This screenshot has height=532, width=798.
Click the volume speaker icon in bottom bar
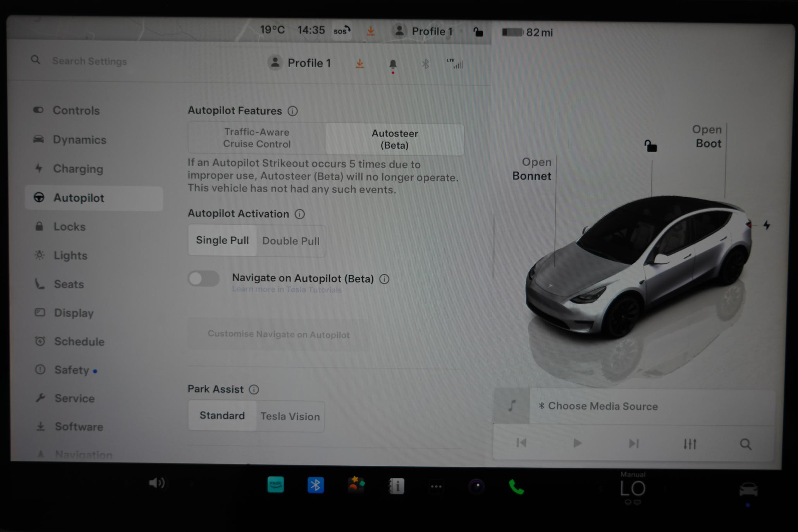157,483
